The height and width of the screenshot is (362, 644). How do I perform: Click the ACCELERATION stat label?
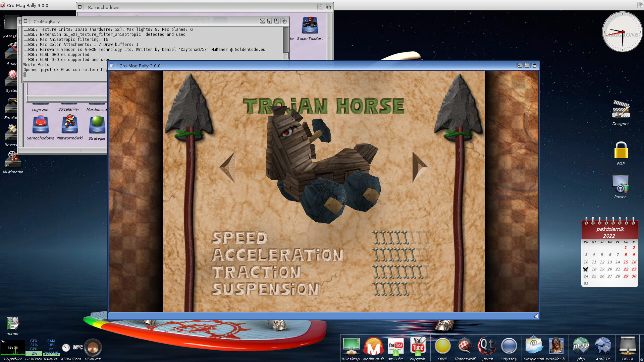(x=278, y=255)
